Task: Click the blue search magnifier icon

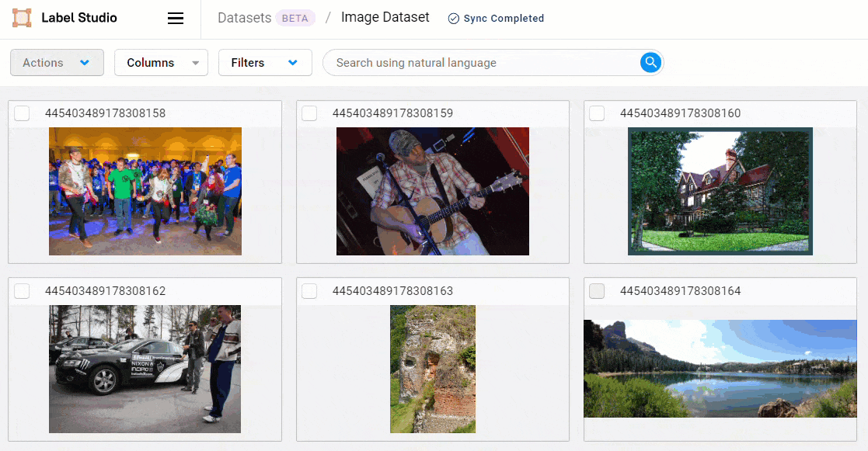Action: click(x=650, y=62)
